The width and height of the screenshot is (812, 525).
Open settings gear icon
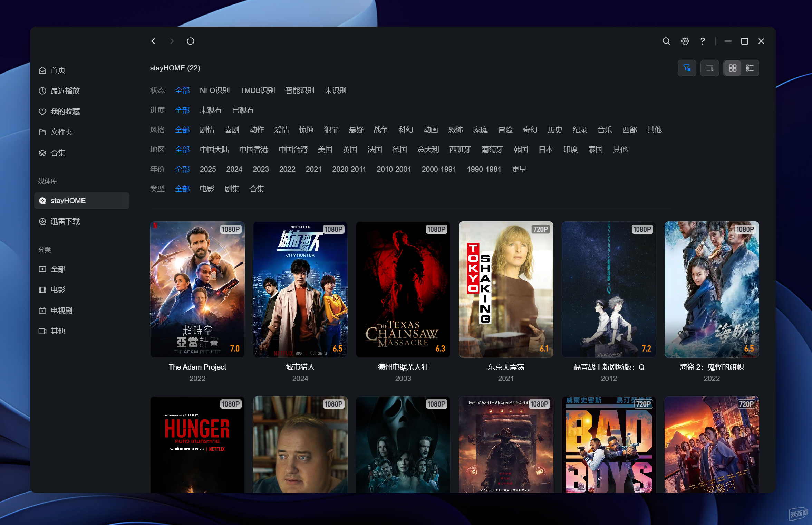point(685,41)
